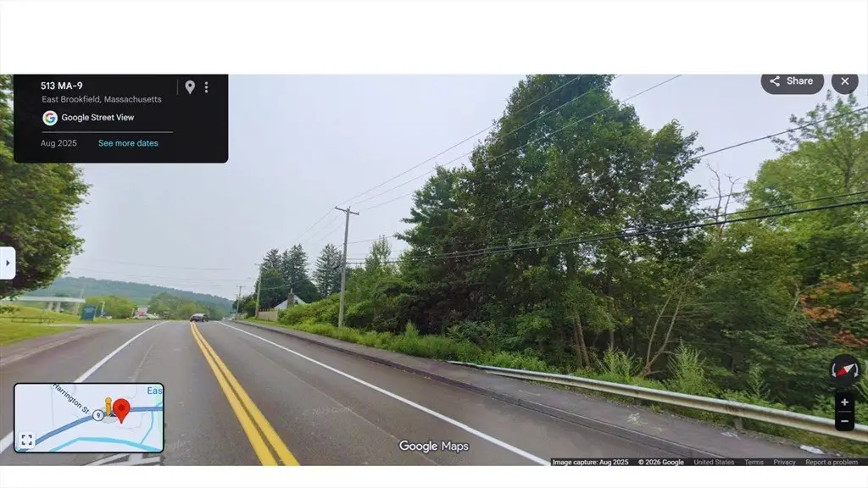Close Street View with the X button
This screenshot has width=868, height=488.
point(845,81)
